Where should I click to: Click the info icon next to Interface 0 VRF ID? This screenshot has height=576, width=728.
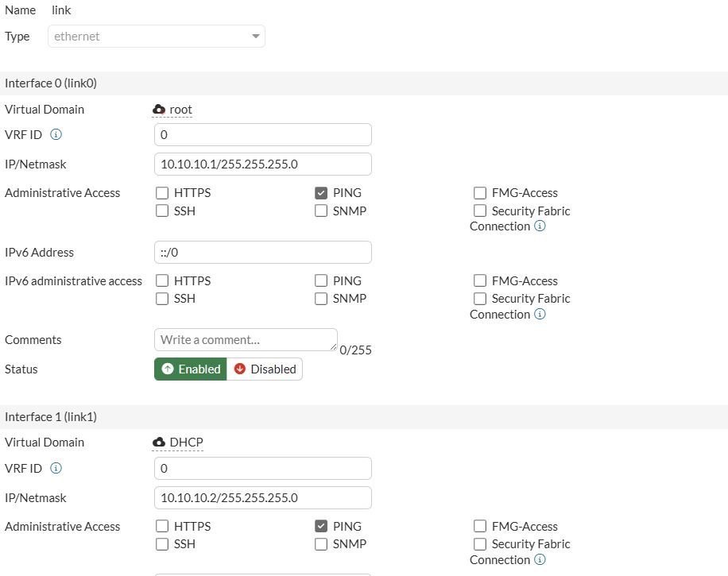56,134
